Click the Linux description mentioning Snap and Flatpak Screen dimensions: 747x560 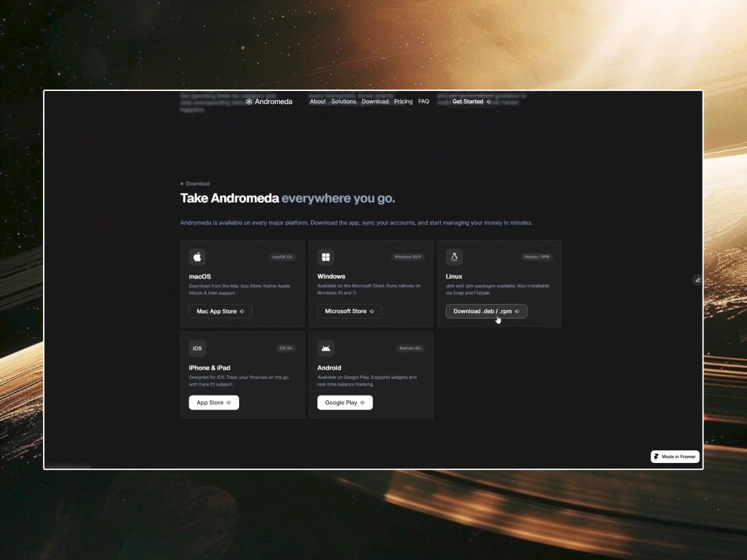[498, 289]
